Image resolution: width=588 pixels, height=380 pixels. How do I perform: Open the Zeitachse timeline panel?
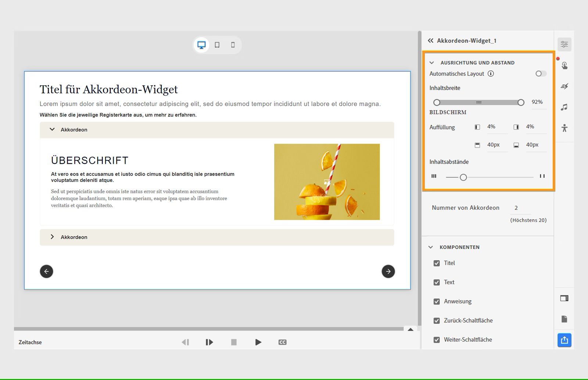30,342
